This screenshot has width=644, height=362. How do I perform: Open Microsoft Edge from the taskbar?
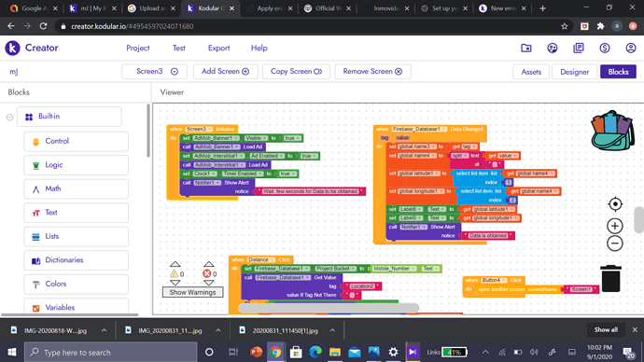[x=315, y=352]
